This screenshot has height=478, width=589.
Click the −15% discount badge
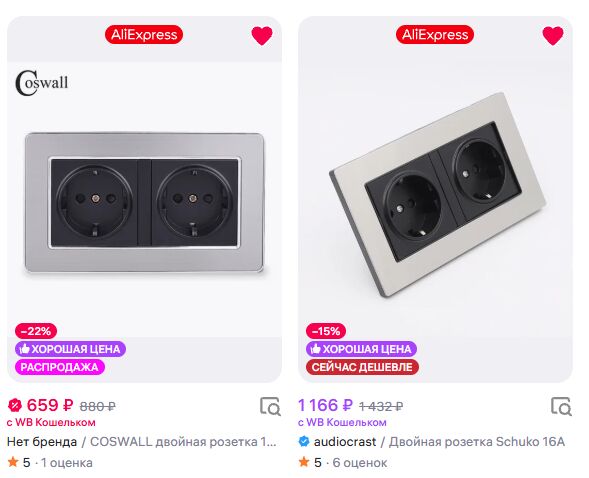click(x=326, y=331)
